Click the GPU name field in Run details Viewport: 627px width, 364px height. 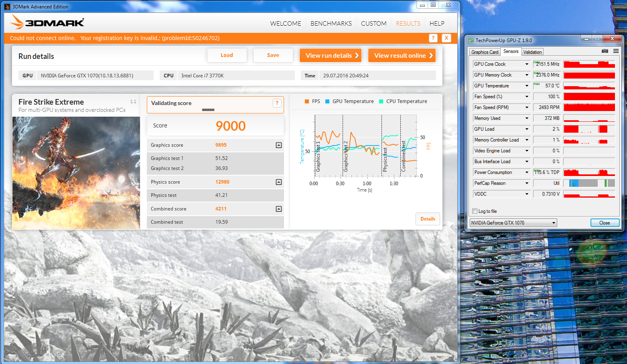tap(95, 75)
